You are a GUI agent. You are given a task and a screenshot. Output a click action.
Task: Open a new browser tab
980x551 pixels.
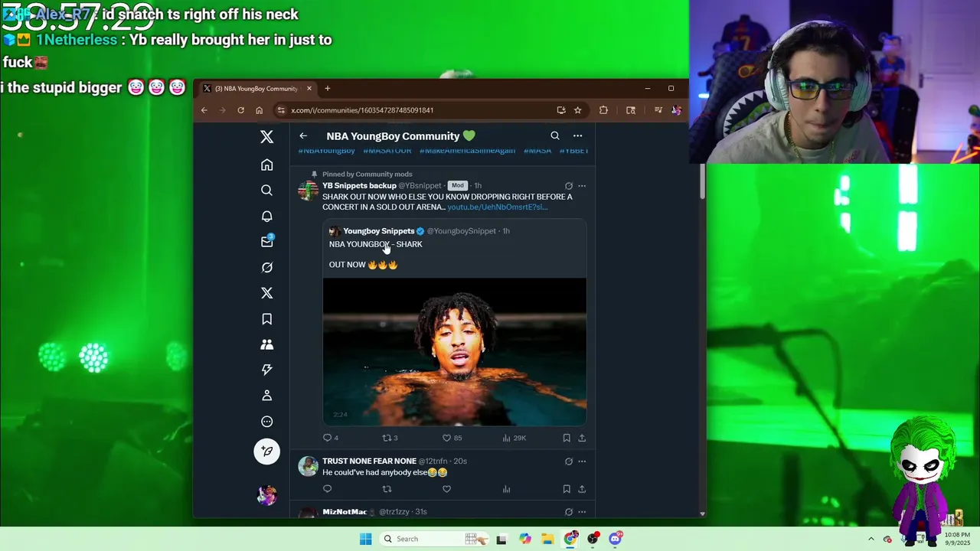[x=327, y=89]
